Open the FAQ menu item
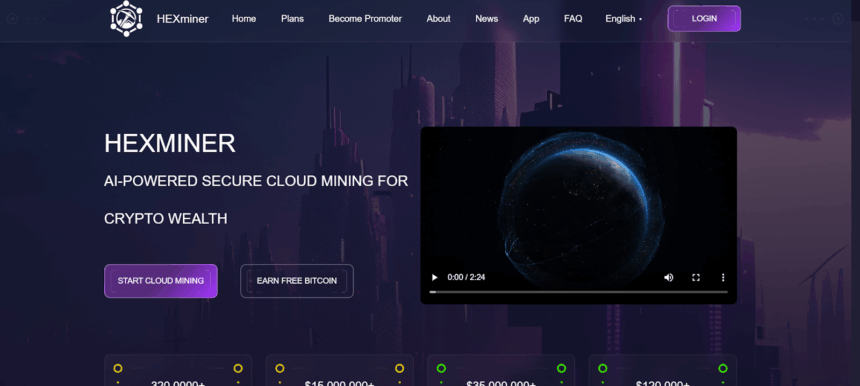The height and width of the screenshot is (386, 860). pos(573,19)
